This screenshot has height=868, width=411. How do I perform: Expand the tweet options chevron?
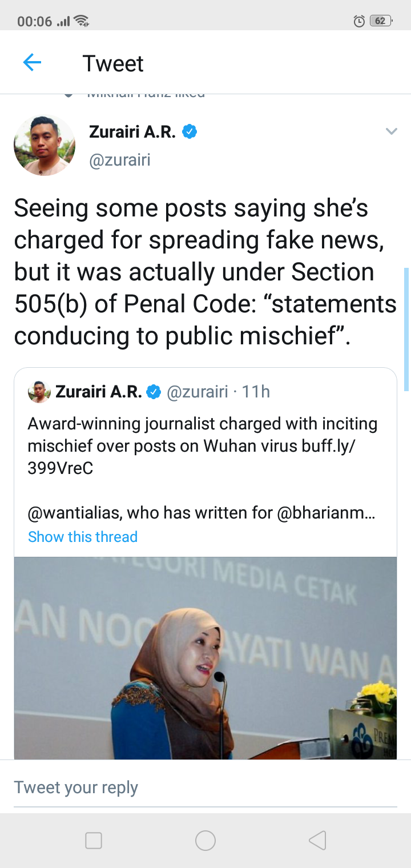tap(391, 132)
